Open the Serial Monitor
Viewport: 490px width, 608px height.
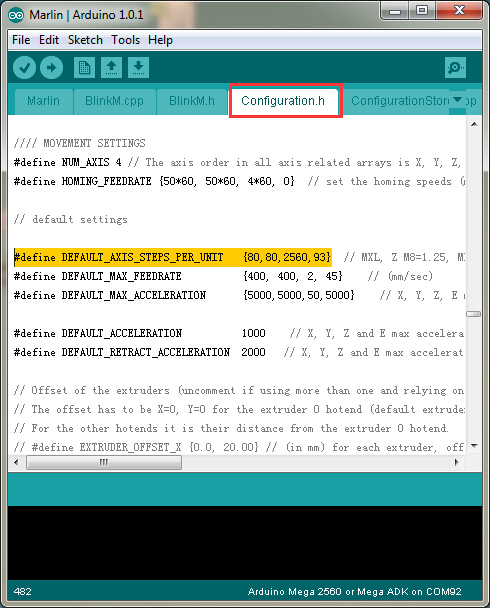[x=455, y=67]
